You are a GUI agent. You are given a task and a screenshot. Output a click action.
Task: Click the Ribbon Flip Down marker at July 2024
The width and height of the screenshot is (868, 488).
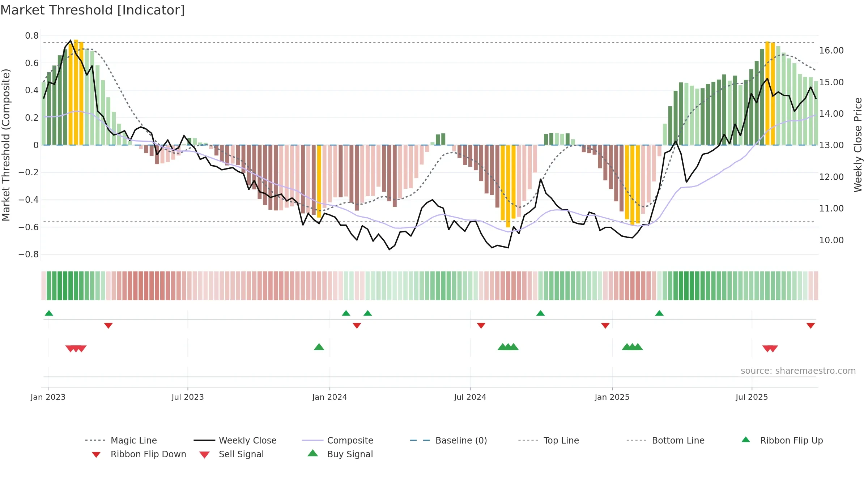click(481, 326)
